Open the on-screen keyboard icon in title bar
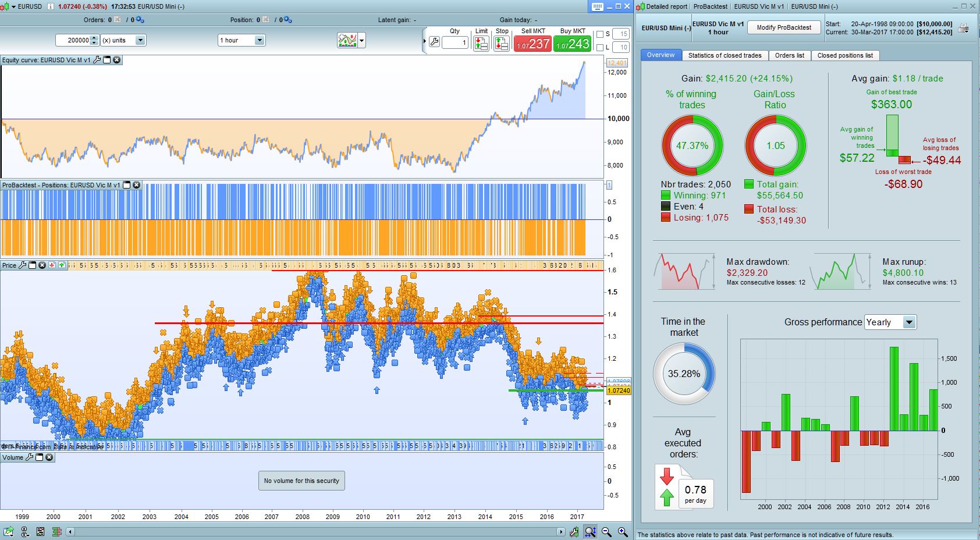 [598, 6]
